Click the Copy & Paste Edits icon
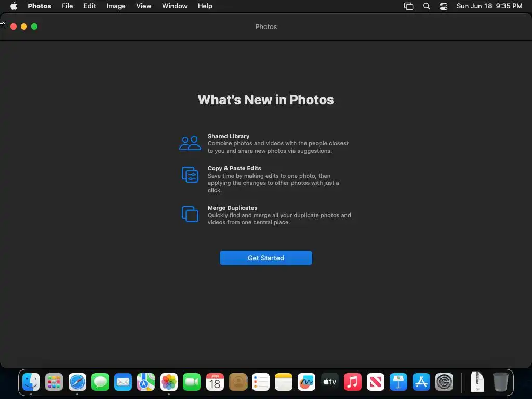This screenshot has height=399, width=532. (x=190, y=175)
